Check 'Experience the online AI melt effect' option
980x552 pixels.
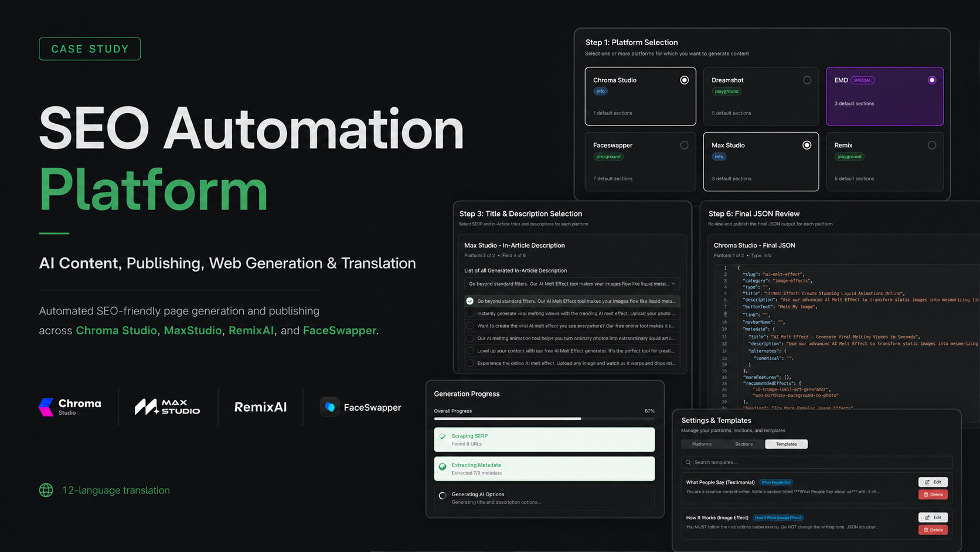click(469, 363)
